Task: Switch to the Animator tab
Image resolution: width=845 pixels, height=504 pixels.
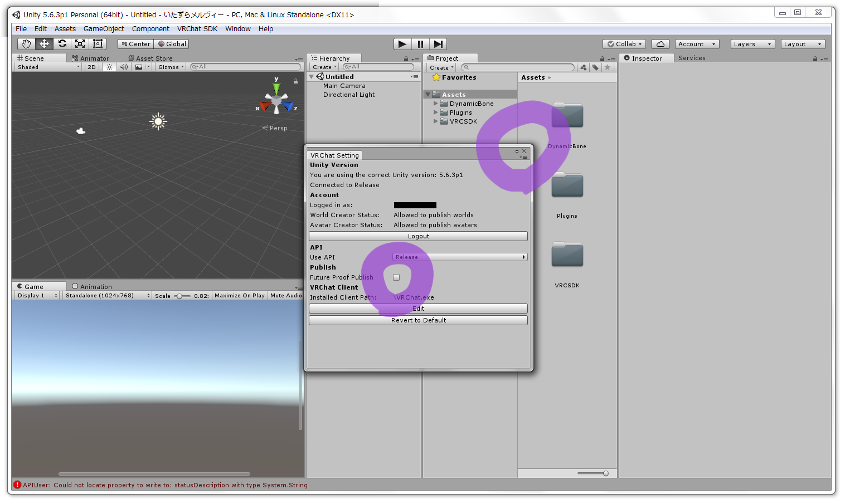Action: click(90, 58)
